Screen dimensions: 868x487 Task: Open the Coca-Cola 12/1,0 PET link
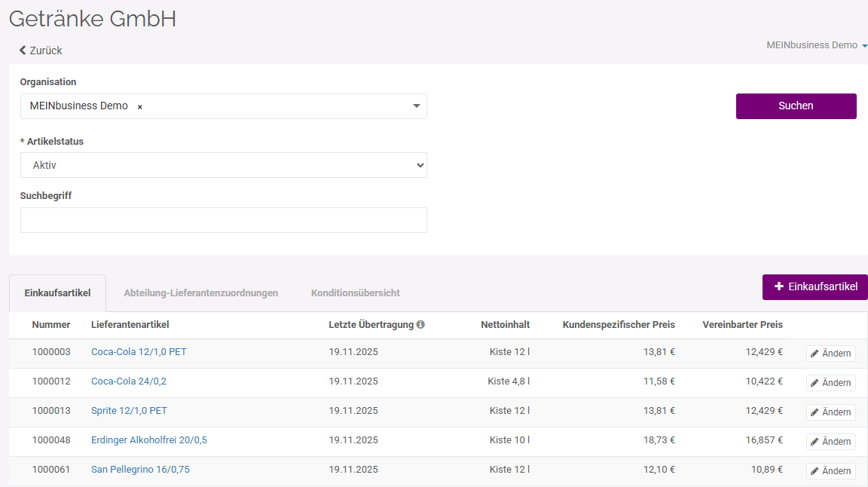[x=139, y=352]
